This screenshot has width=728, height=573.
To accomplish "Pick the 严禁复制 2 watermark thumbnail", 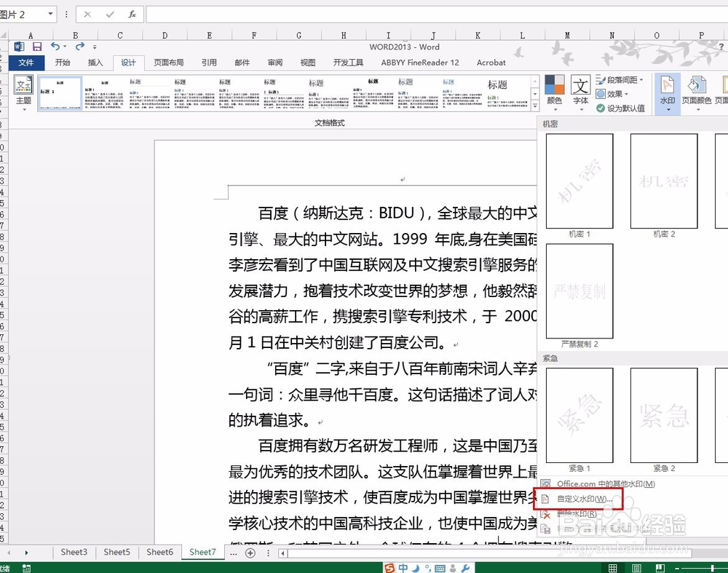I will 579,291.
